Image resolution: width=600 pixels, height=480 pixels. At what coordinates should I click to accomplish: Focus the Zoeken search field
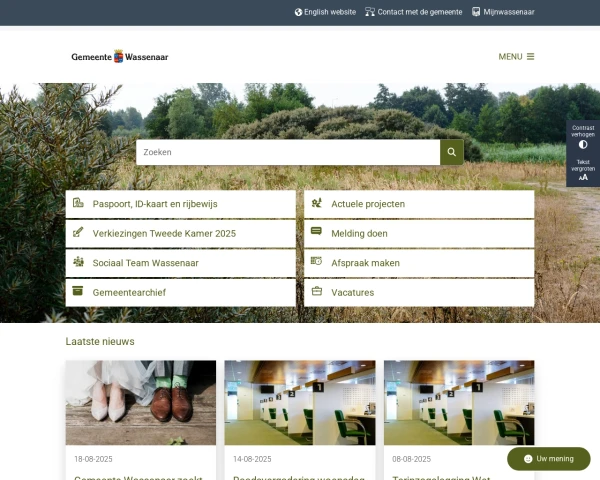[288, 152]
